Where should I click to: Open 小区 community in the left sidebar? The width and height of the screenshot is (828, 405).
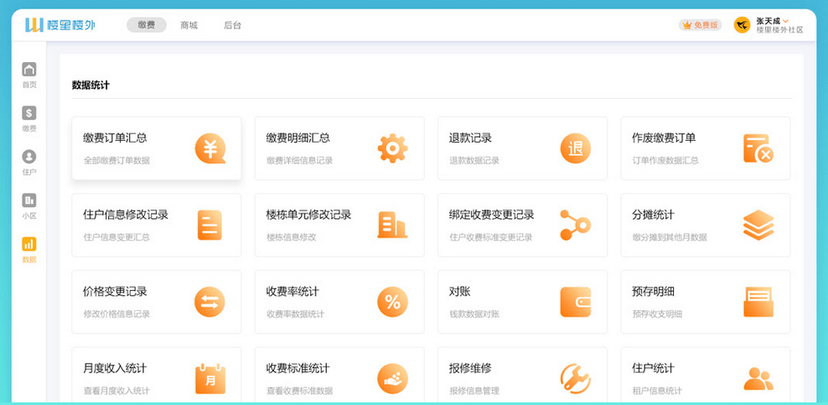[x=29, y=206]
